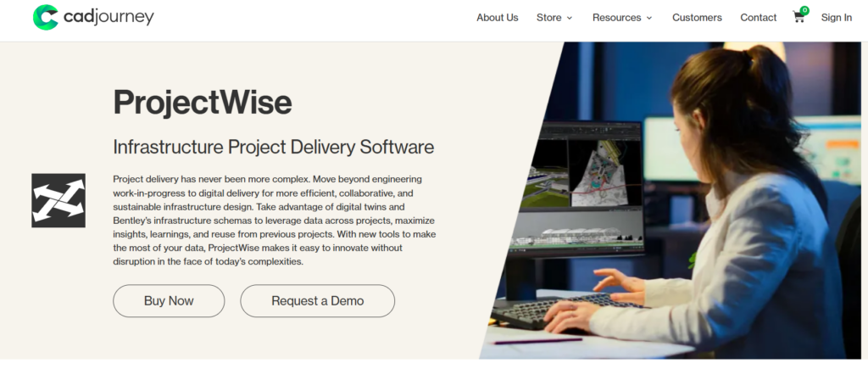Navigate to the Contact page

tap(758, 18)
